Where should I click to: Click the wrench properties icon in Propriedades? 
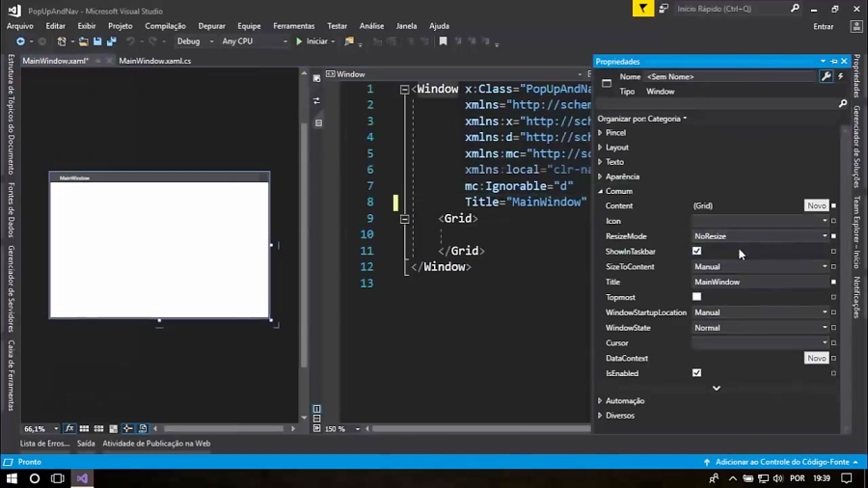(x=826, y=77)
